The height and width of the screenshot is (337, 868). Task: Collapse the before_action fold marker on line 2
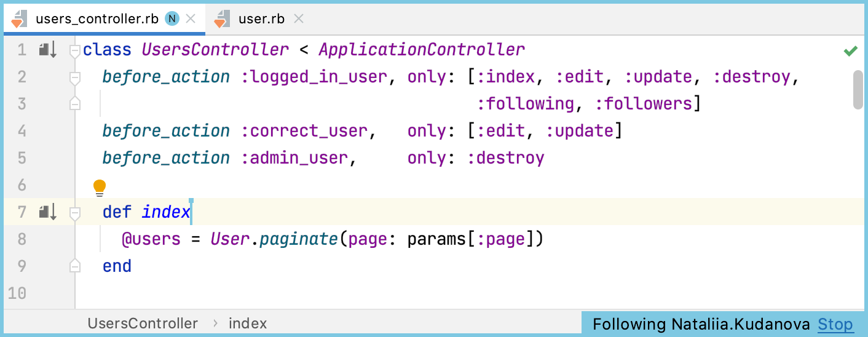75,77
